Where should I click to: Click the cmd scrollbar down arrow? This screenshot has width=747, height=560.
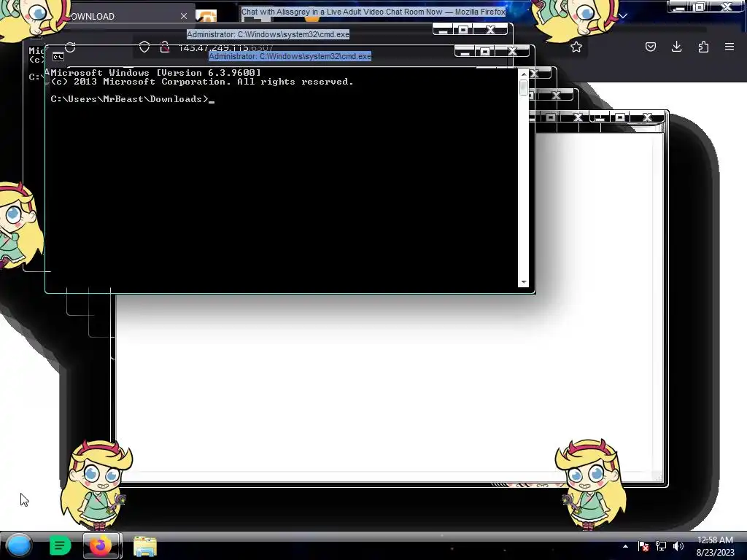pyautogui.click(x=524, y=282)
